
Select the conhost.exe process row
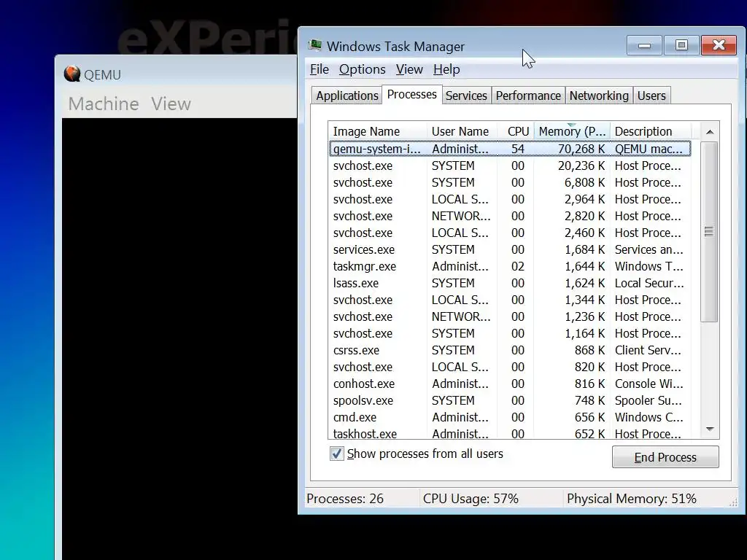click(x=509, y=384)
